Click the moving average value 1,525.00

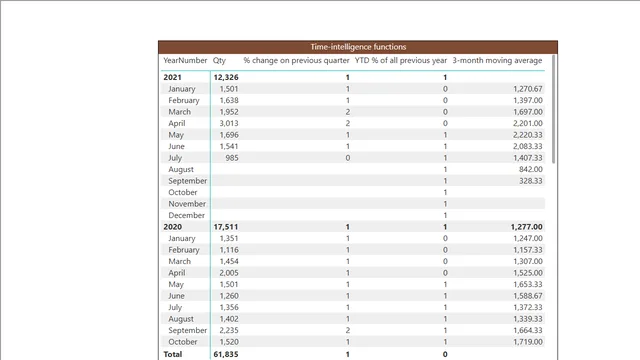coord(528,273)
